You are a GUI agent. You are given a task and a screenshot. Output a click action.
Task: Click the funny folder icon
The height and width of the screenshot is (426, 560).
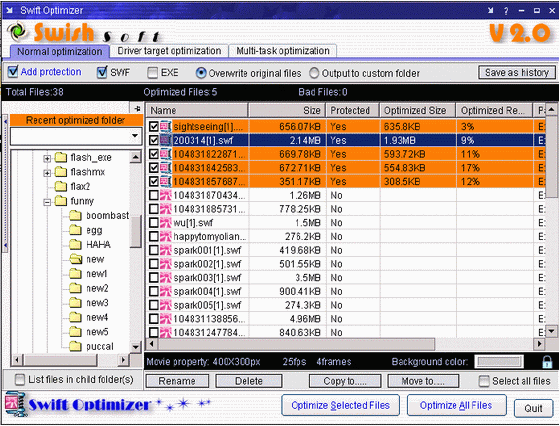point(61,201)
